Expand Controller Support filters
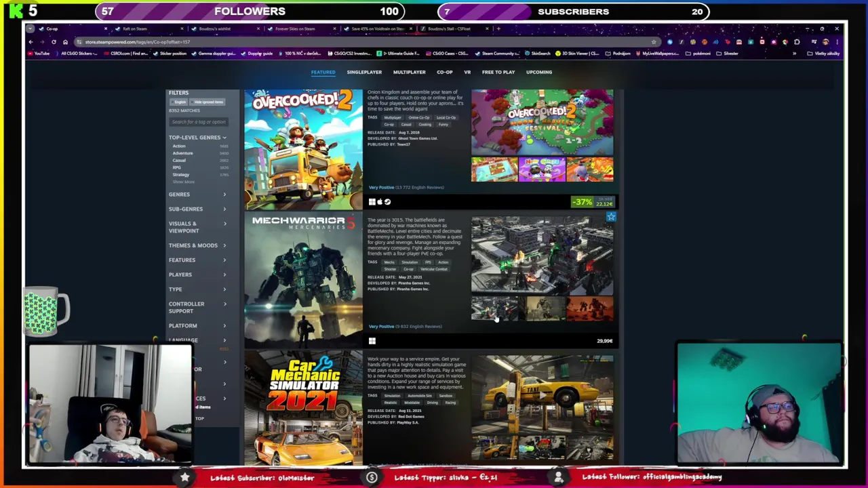 click(197, 308)
